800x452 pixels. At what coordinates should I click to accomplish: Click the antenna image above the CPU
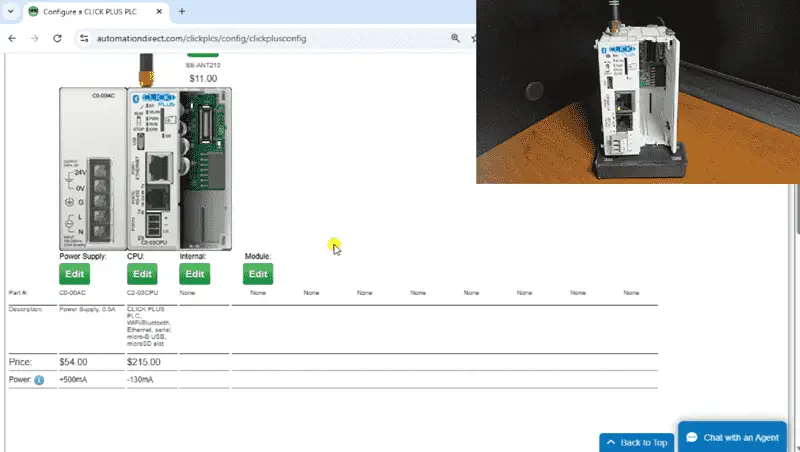tap(146, 70)
